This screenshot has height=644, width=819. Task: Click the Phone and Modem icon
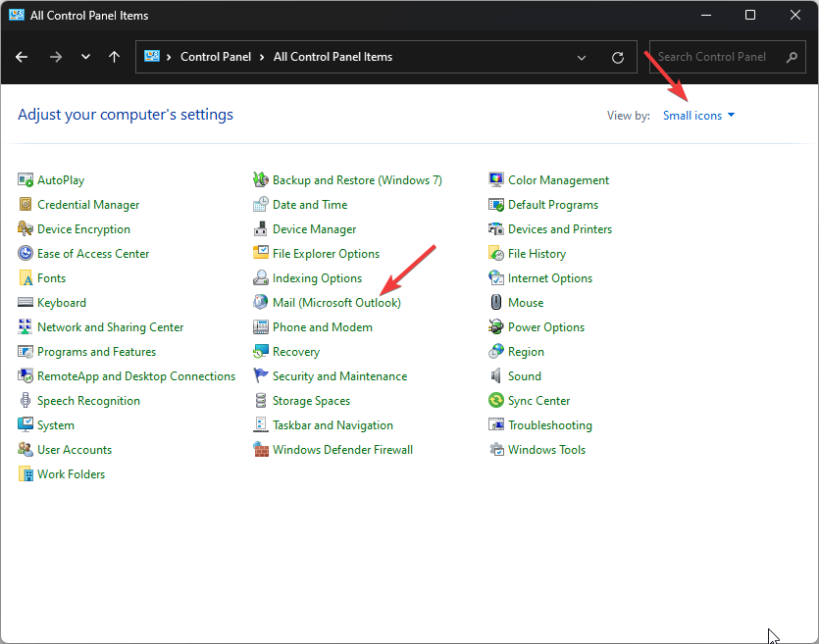click(x=261, y=327)
